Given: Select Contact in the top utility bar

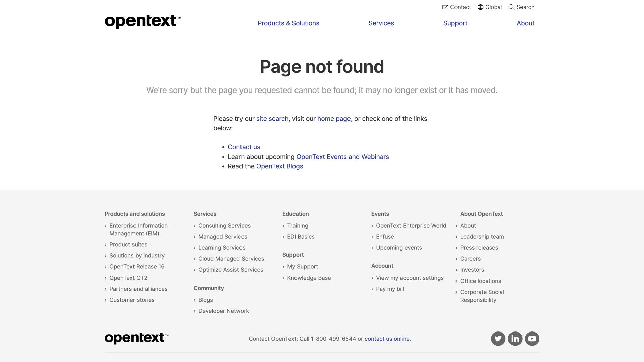Looking at the screenshot, I should pyautogui.click(x=460, y=7).
